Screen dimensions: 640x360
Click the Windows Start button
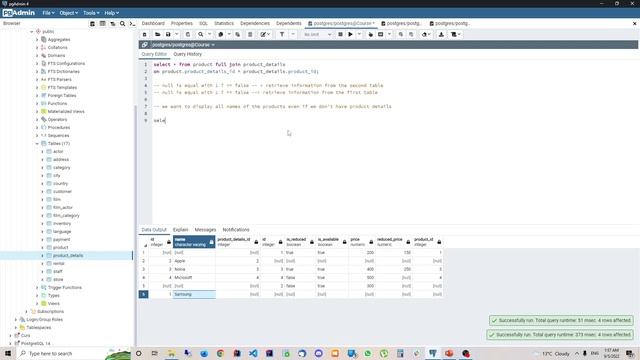8,353
